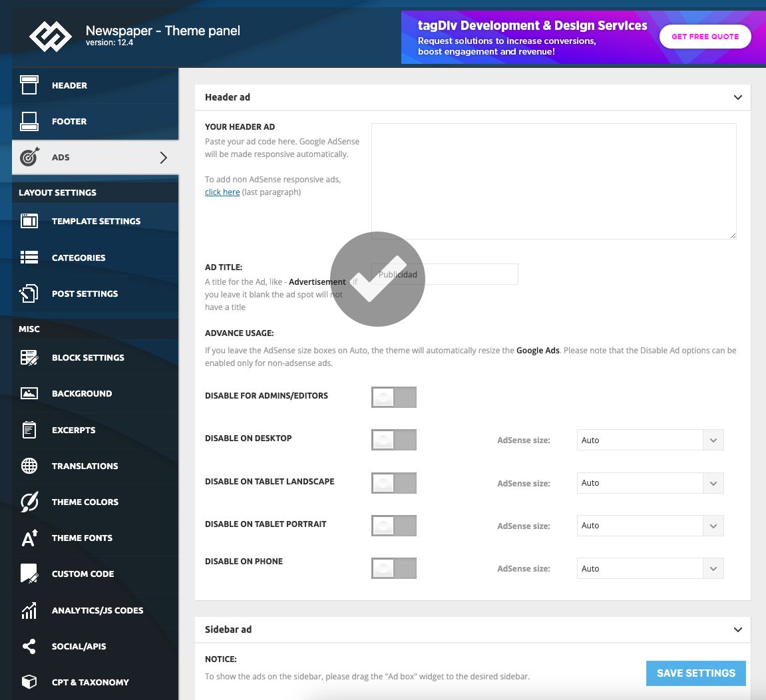This screenshot has width=766, height=700.
Task: Click the 'Sidebar ad' section title
Action: [228, 629]
